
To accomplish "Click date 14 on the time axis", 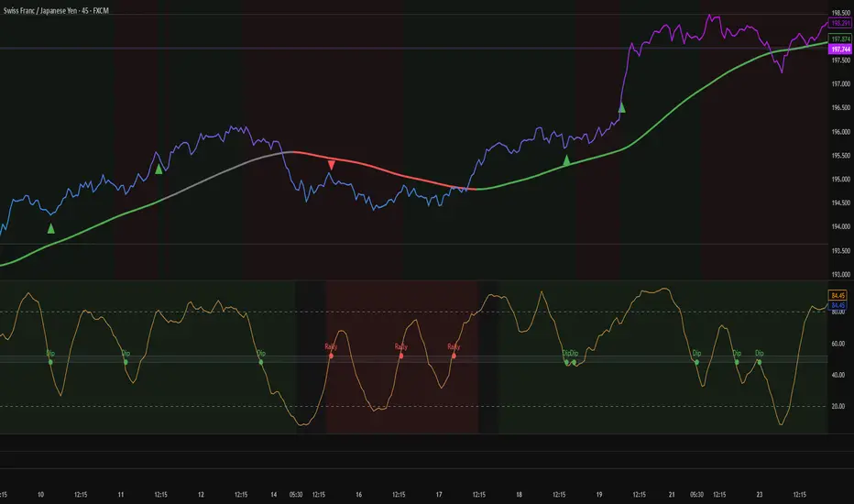I will point(274,495).
